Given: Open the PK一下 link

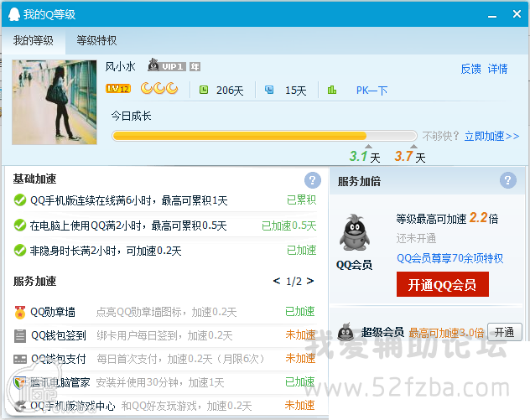Looking at the screenshot, I should click(372, 91).
